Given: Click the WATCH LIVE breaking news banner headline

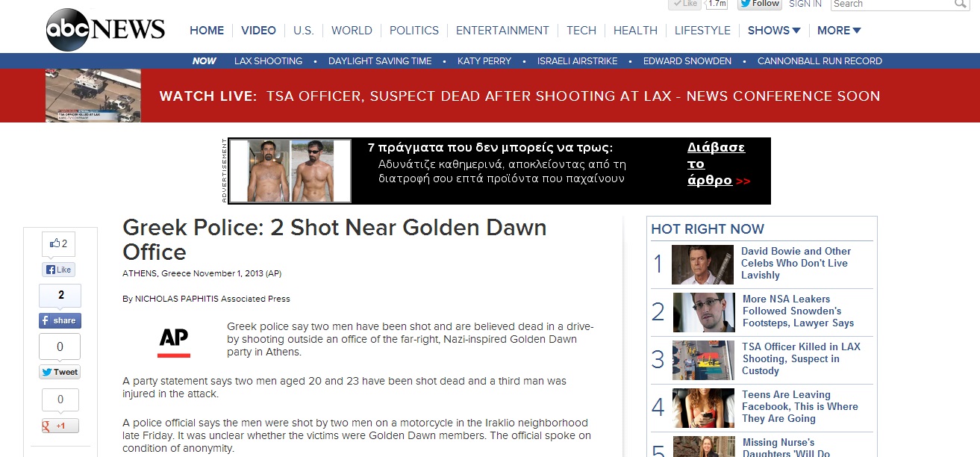Looking at the screenshot, I should [x=520, y=96].
